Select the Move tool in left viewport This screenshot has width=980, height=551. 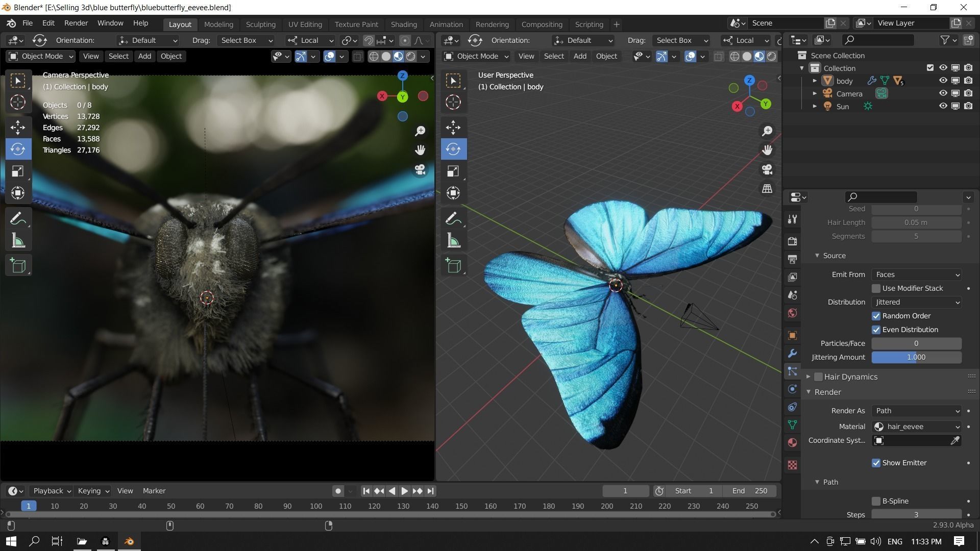[18, 127]
